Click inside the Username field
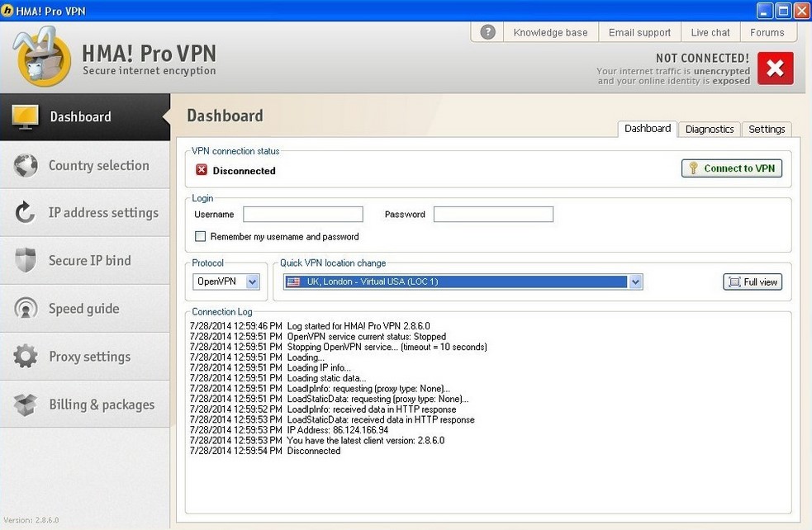Viewport: 812px width, 530px height. coord(303,214)
